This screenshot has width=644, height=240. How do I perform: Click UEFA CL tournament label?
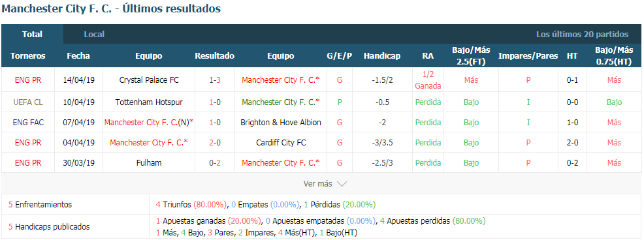(27, 102)
